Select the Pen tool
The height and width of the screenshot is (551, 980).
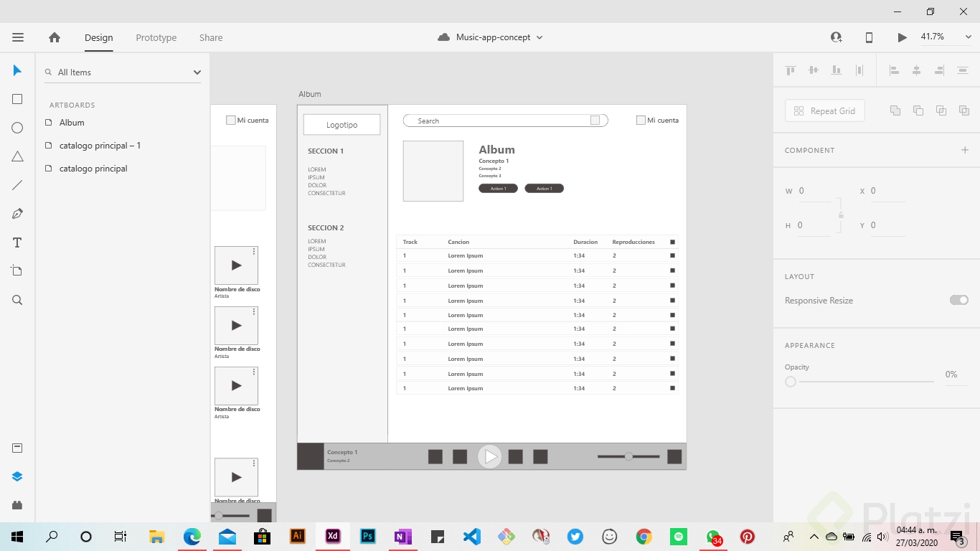[x=17, y=214]
